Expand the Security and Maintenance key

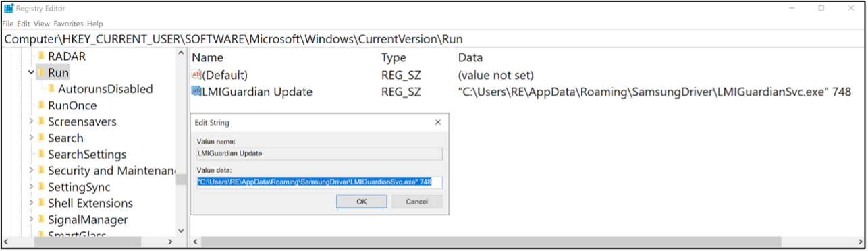(31, 171)
